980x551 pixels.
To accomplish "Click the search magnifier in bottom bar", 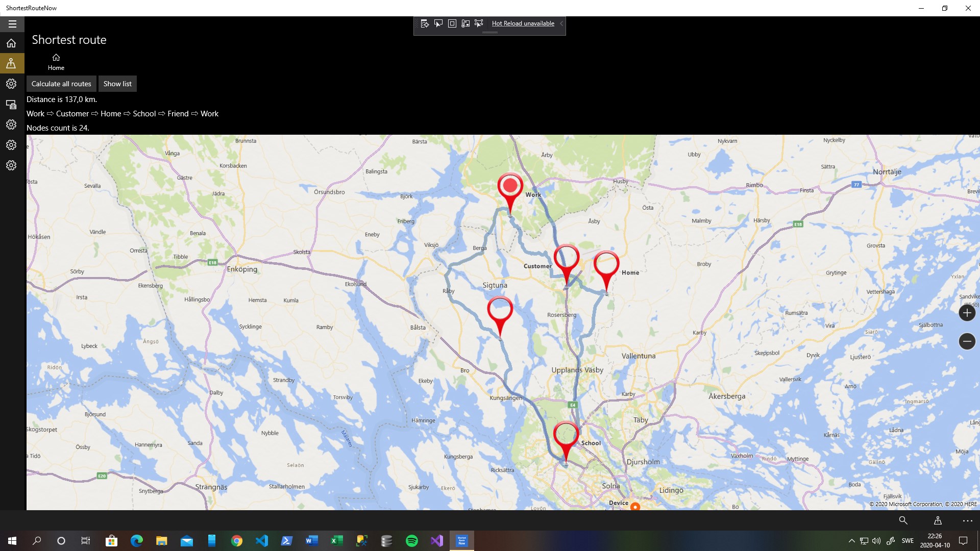I will (903, 520).
